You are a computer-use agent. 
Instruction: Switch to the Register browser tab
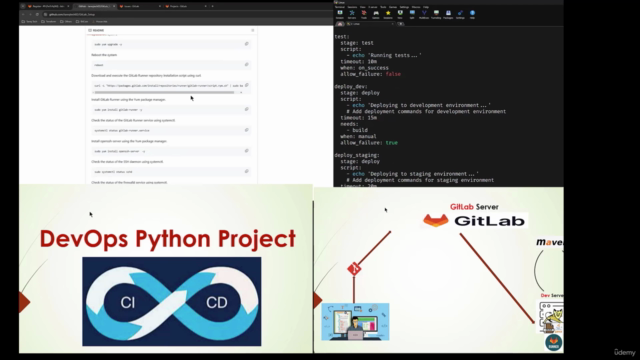tap(48, 6)
